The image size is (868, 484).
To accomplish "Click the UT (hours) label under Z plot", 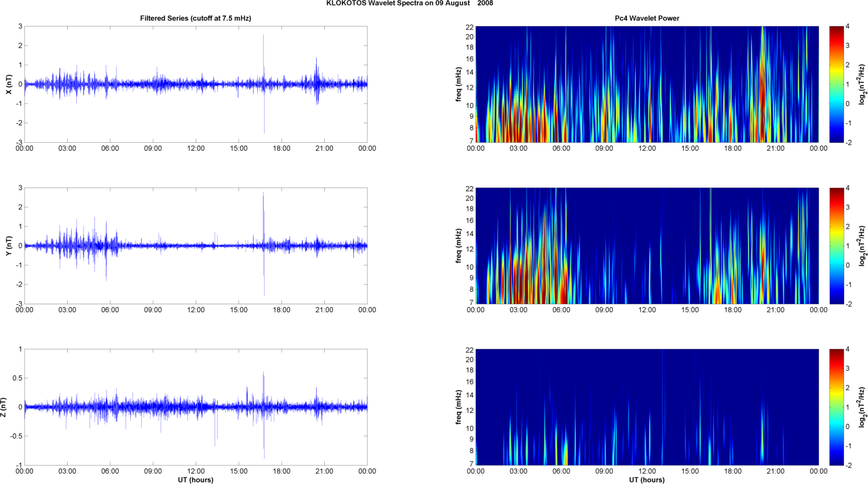I will click(195, 480).
